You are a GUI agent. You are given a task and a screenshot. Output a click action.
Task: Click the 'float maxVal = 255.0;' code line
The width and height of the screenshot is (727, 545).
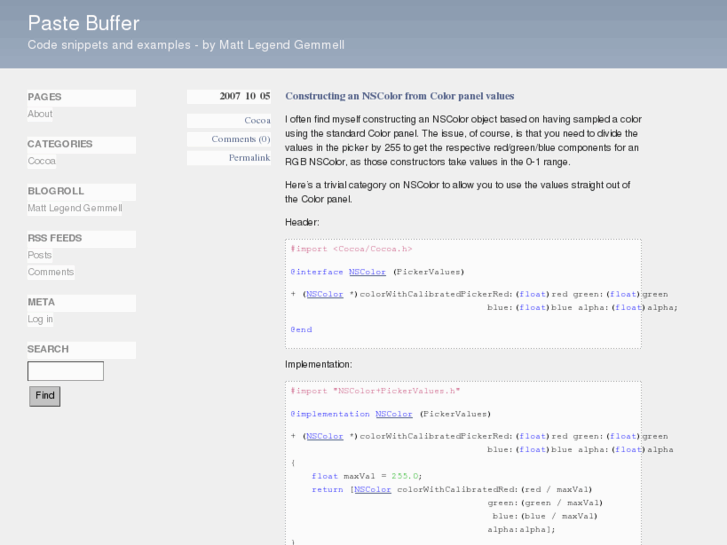point(367,476)
